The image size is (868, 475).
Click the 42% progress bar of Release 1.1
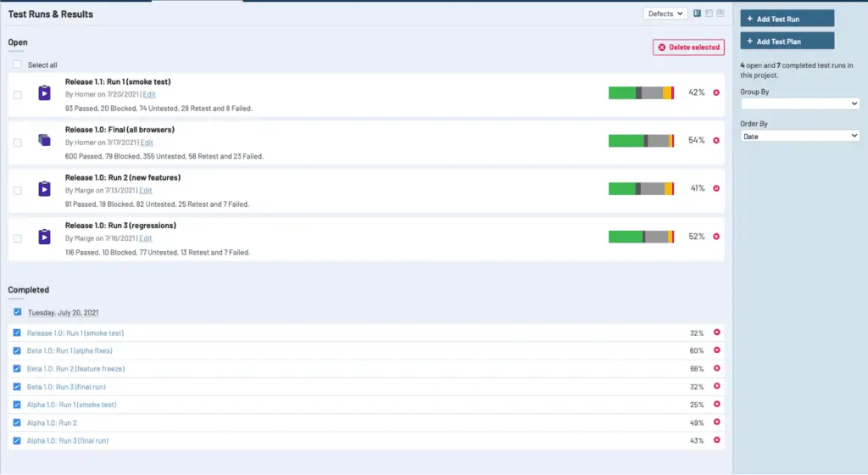(641, 93)
